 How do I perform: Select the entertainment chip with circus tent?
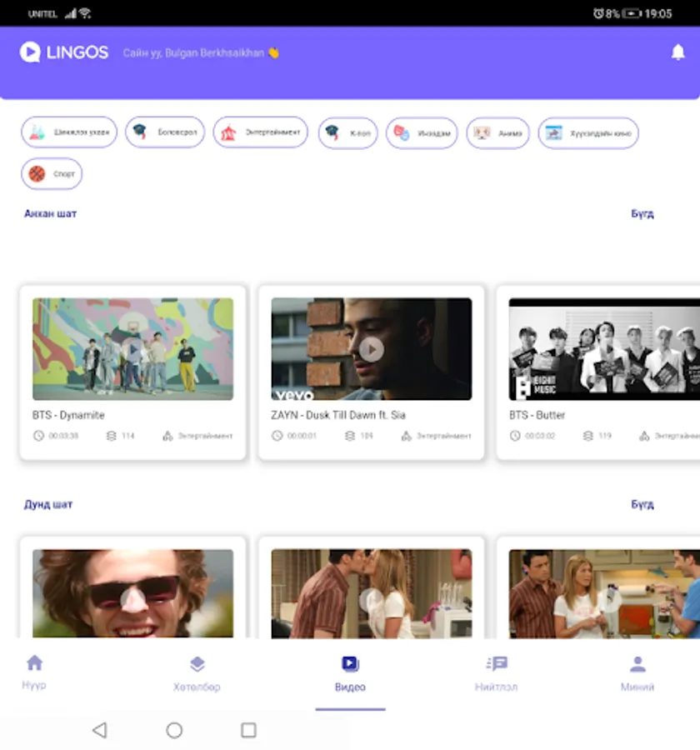[x=261, y=132]
